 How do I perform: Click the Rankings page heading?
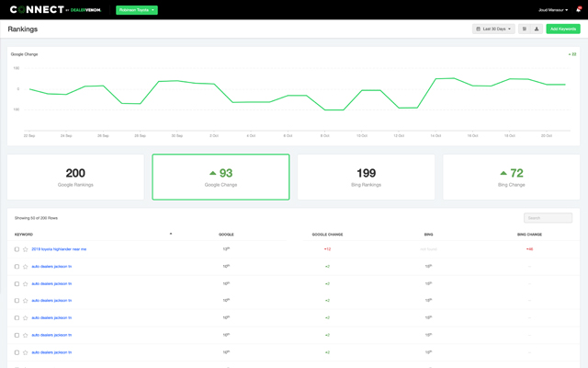pos(22,29)
